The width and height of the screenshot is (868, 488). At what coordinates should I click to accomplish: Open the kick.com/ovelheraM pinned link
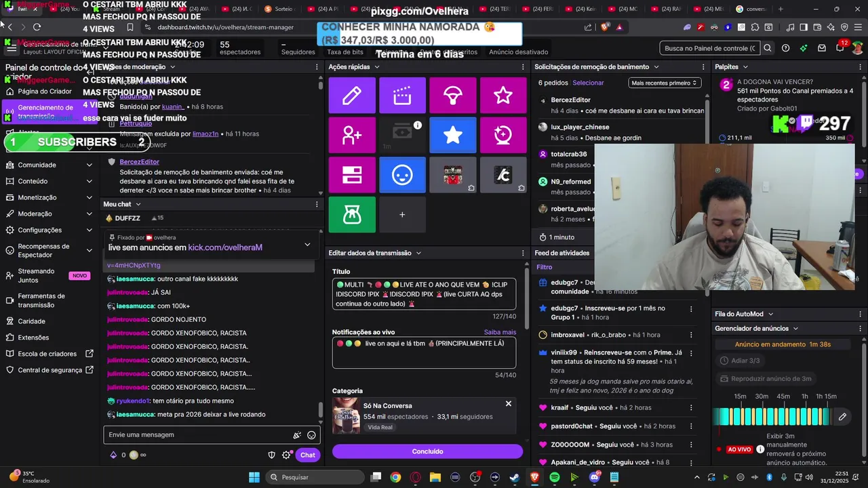(225, 247)
